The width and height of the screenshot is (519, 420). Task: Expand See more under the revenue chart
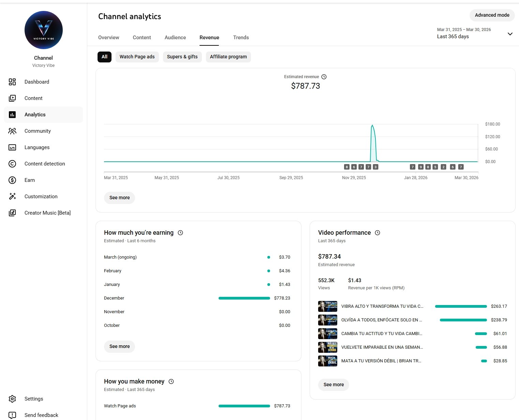coord(119,198)
